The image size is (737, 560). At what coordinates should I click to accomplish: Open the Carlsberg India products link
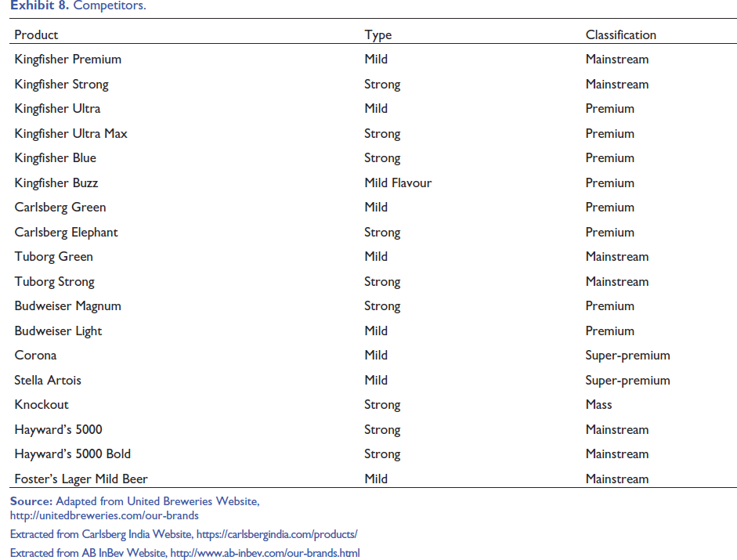(276, 535)
